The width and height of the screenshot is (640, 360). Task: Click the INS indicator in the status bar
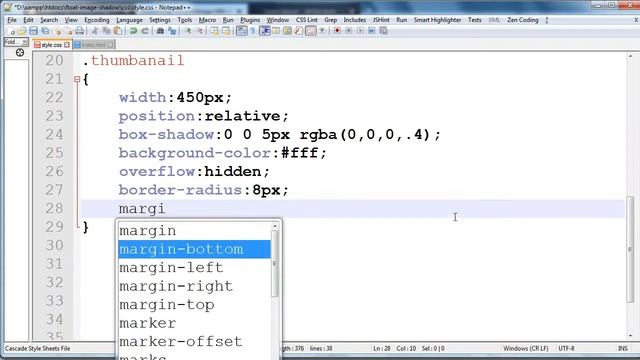[x=623, y=349]
